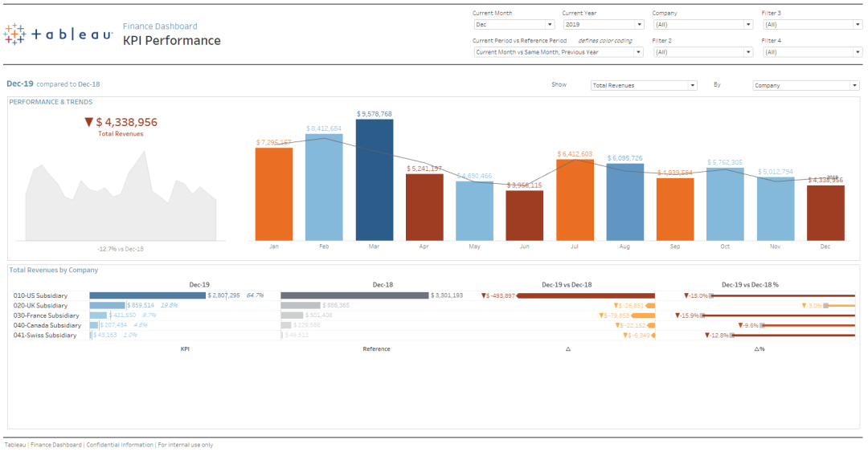
Task: Click the $ 859,514 UK value
Action: point(141,305)
